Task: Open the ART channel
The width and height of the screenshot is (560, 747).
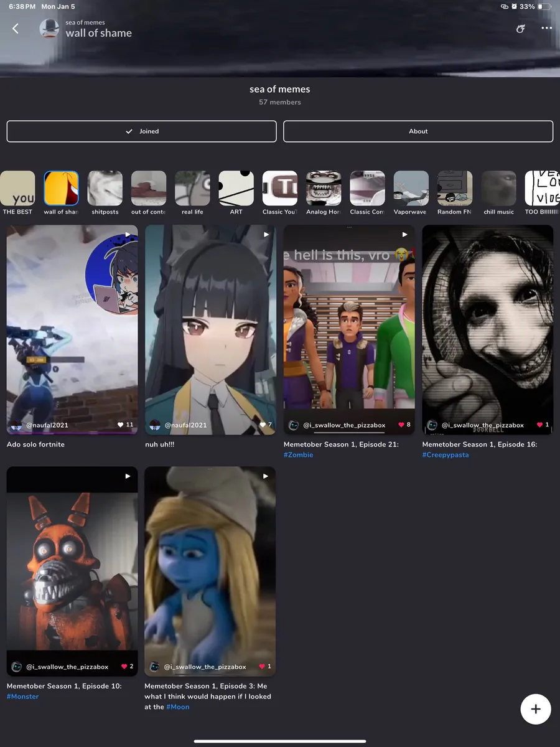Action: click(x=236, y=194)
